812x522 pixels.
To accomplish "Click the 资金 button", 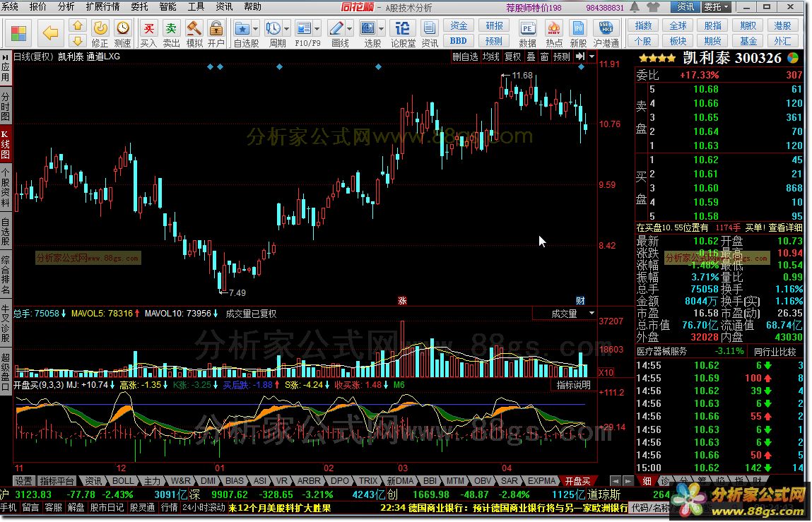I will click(x=459, y=25).
